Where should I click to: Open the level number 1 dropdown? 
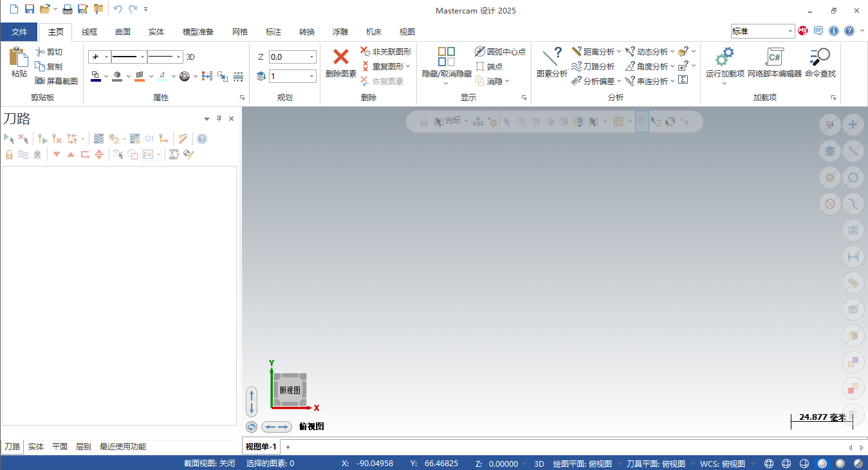311,77
